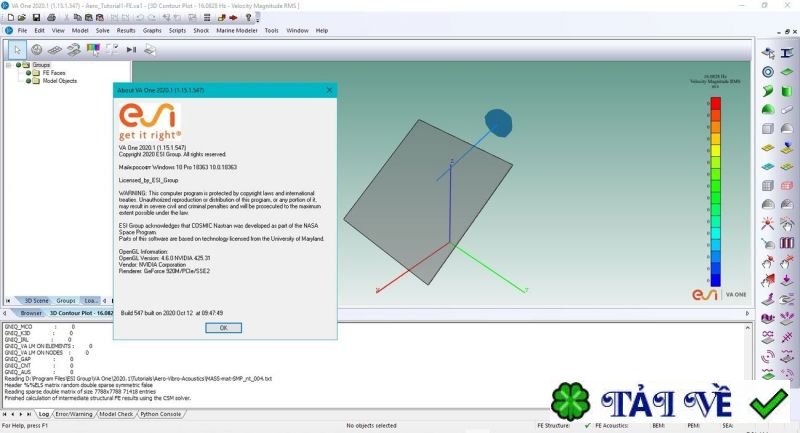Click the question mark help icon
This screenshot has width=800, height=433.
pyautogui.click(x=248, y=17)
